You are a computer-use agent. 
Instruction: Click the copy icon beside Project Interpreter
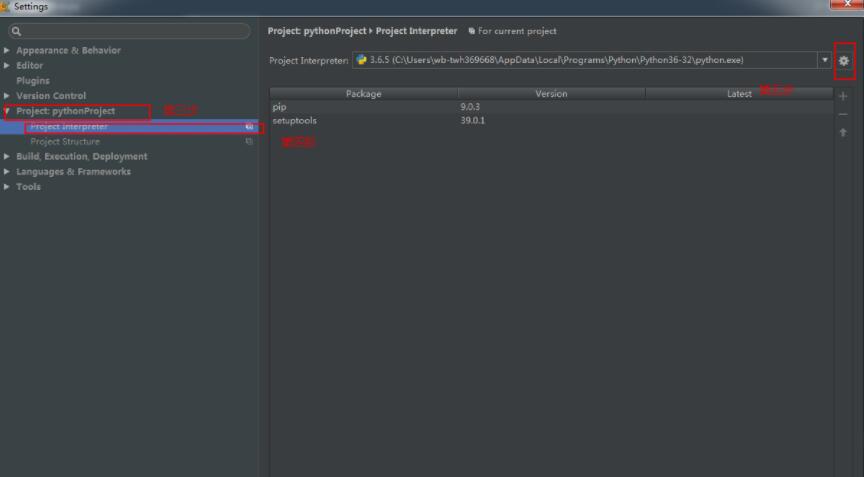click(249, 127)
